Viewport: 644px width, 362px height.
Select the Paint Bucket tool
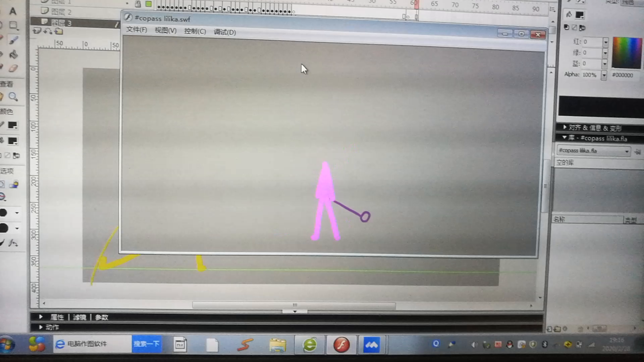coord(13,54)
